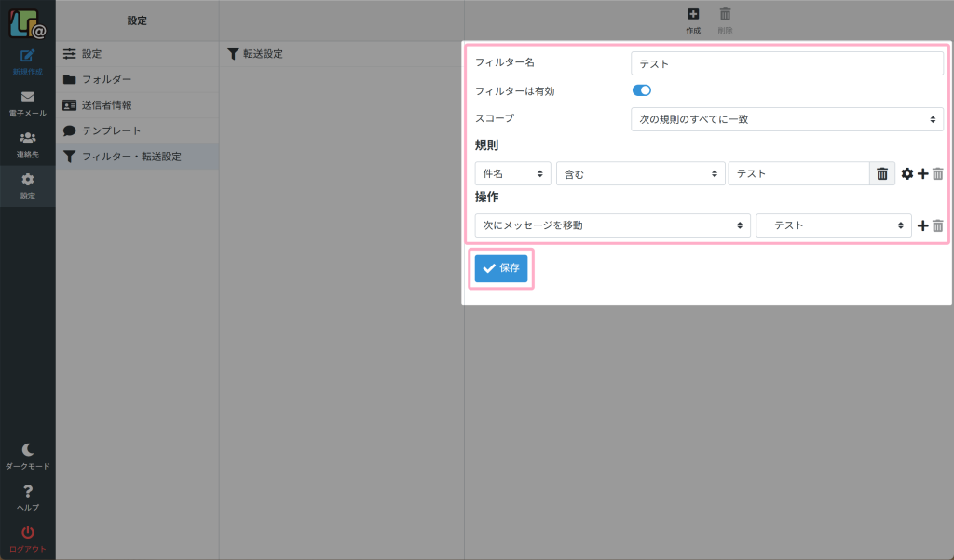Select 転送設定 in the filter list
Viewport: 954px width, 560px height.
pyautogui.click(x=341, y=53)
